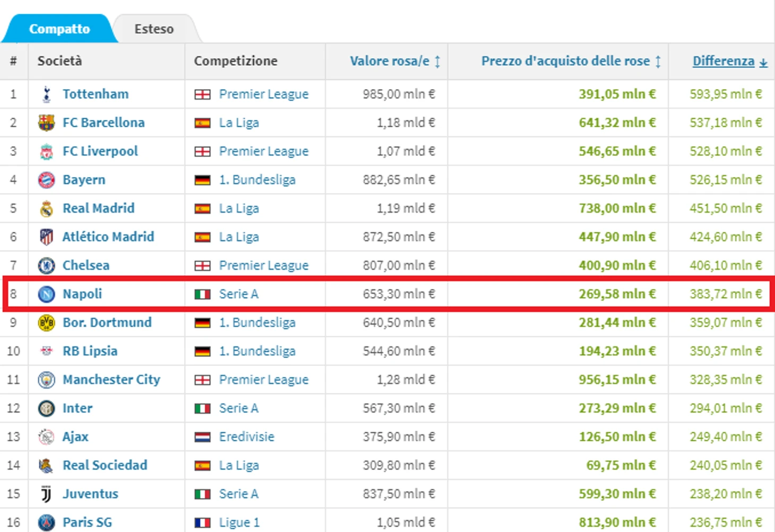The height and width of the screenshot is (532, 775).
Task: Click the Inter club crest icon
Action: [x=47, y=408]
